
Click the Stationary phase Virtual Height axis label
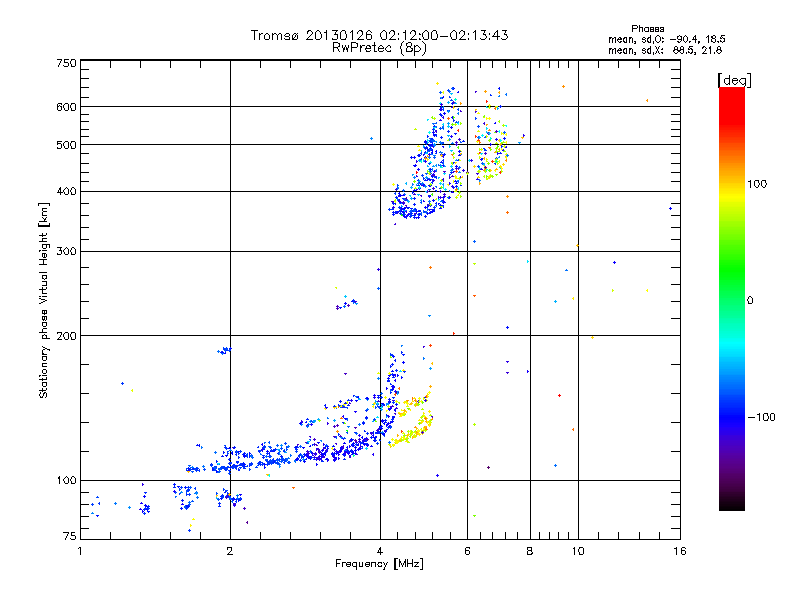43,301
